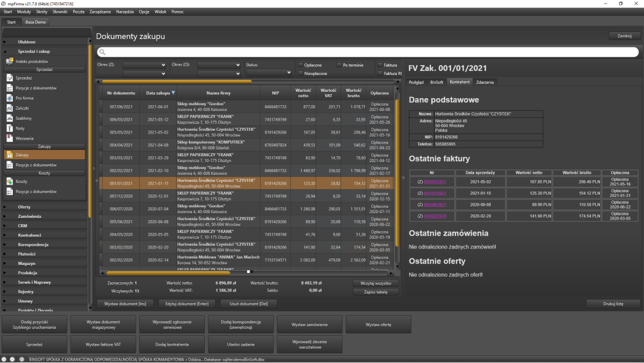Click the magnifier icon in search bar
The height and width of the screenshot is (363, 644).
coord(102,52)
